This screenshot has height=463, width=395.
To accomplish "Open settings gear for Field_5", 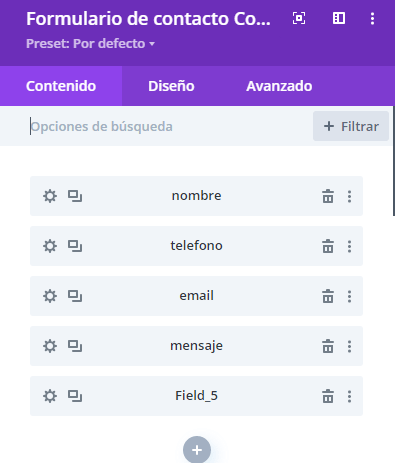I will pyautogui.click(x=50, y=396).
